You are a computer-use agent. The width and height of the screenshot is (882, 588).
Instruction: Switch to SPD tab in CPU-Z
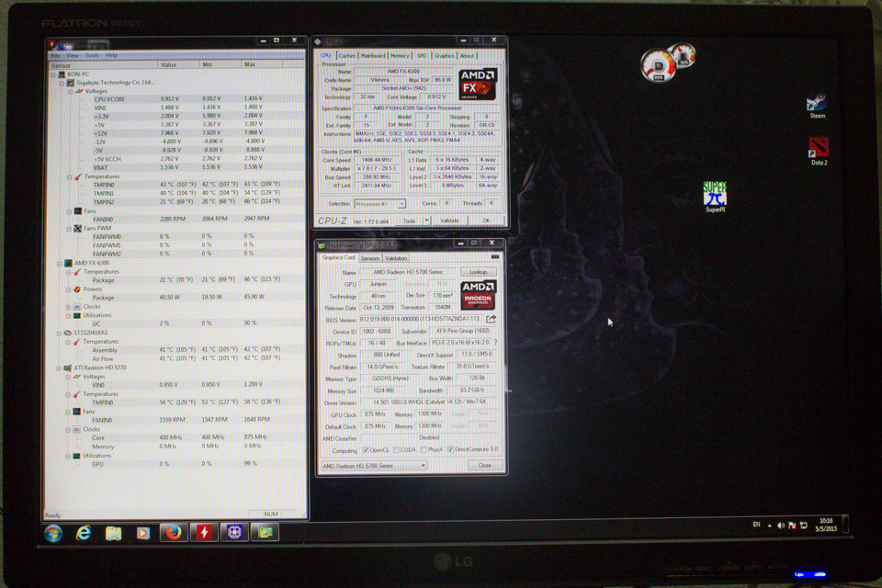(422, 56)
